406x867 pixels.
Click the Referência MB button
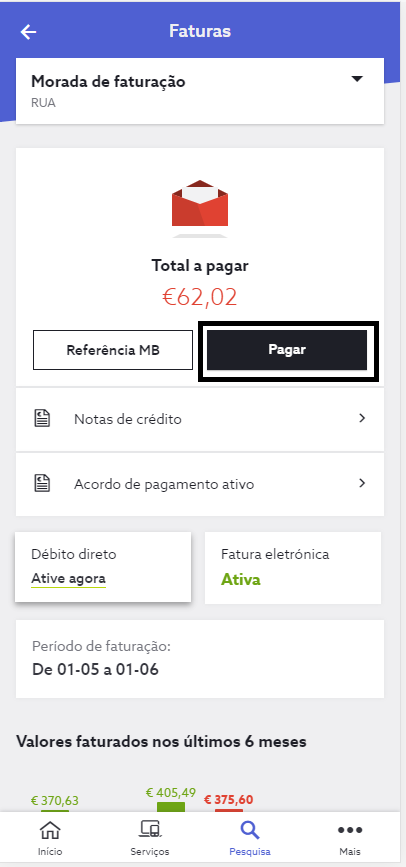coord(113,350)
